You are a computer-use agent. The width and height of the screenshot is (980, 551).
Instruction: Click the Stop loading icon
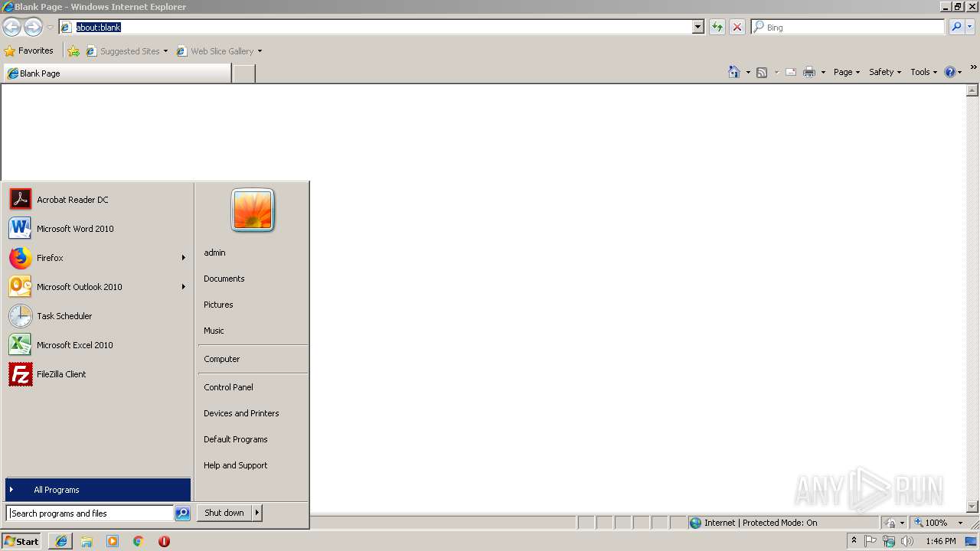point(737,27)
